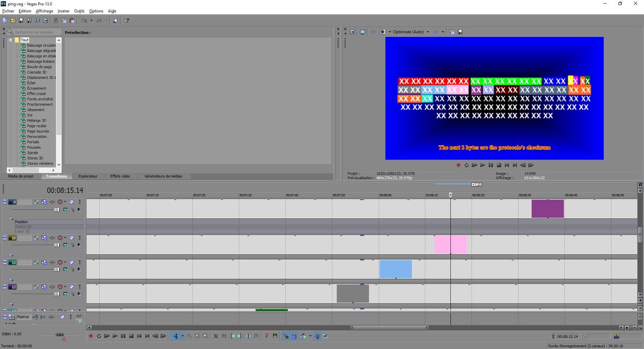This screenshot has height=349, width=644.
Task: Switch to Explorateur tab
Action: (88, 176)
